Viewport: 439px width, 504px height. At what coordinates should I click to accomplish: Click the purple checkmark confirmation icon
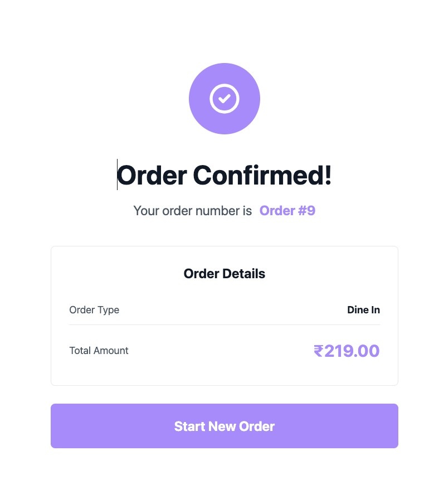(x=225, y=99)
